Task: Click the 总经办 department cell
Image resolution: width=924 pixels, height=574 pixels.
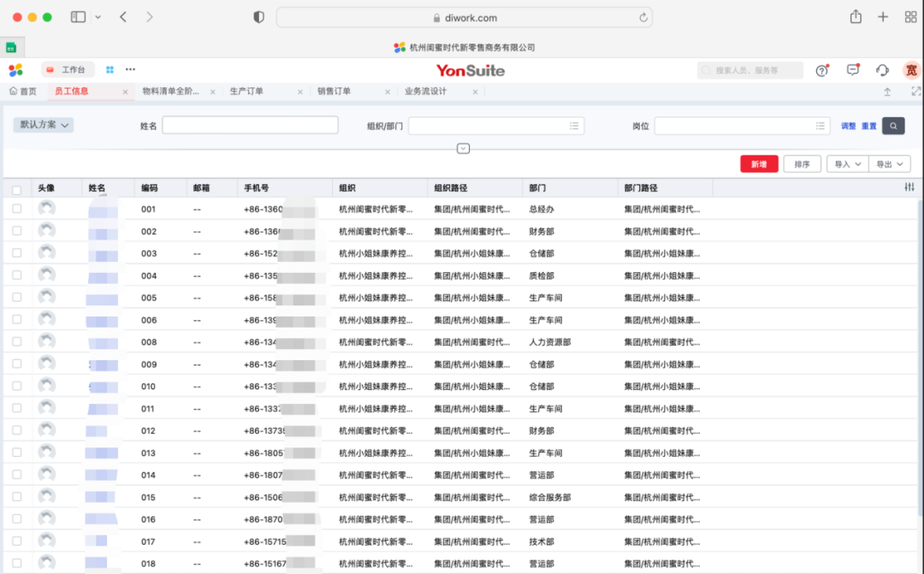Action: tap(542, 210)
